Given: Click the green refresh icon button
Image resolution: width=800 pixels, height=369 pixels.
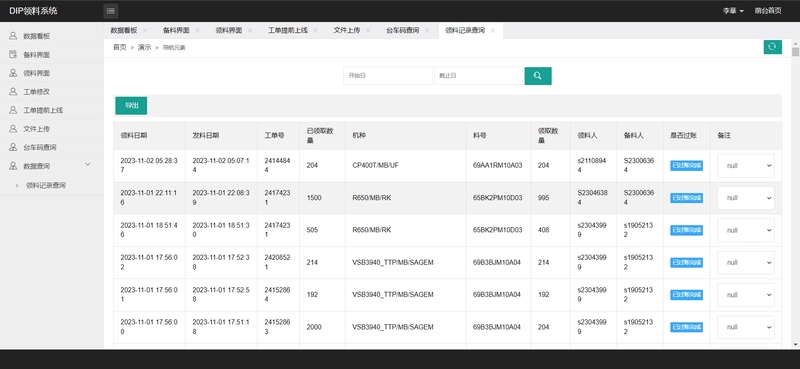Looking at the screenshot, I should tap(772, 47).
